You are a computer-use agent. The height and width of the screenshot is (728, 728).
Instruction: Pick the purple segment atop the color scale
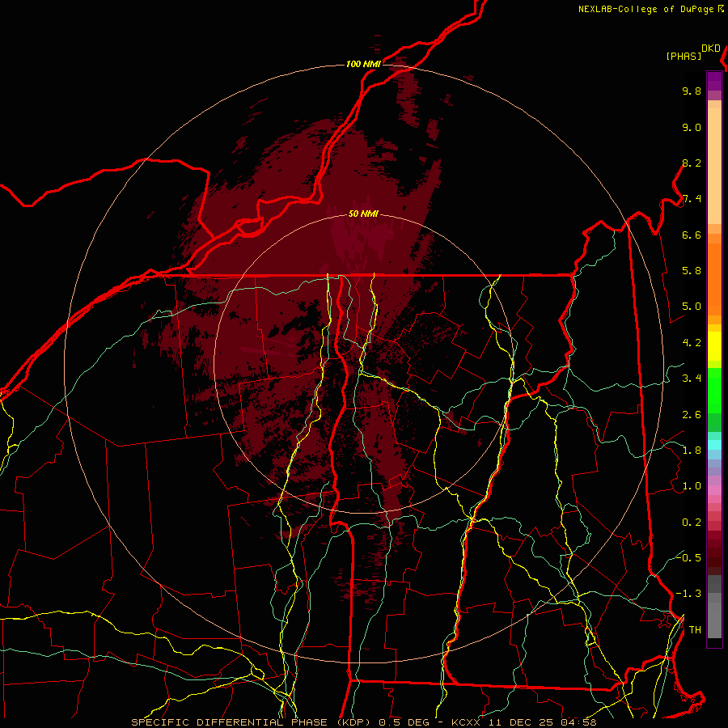pyautogui.click(x=714, y=81)
